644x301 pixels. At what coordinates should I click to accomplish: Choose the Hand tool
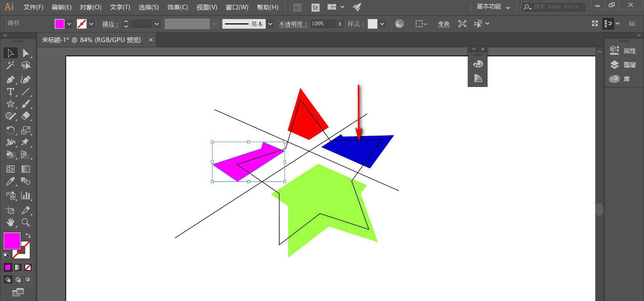coord(10,223)
